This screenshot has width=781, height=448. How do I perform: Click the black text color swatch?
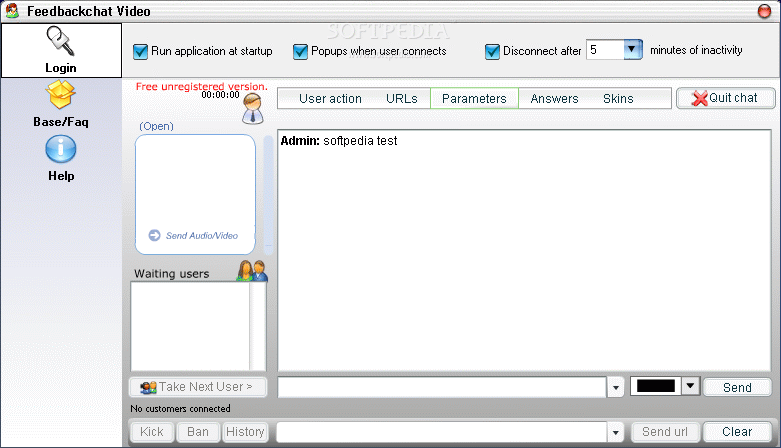[656, 386]
